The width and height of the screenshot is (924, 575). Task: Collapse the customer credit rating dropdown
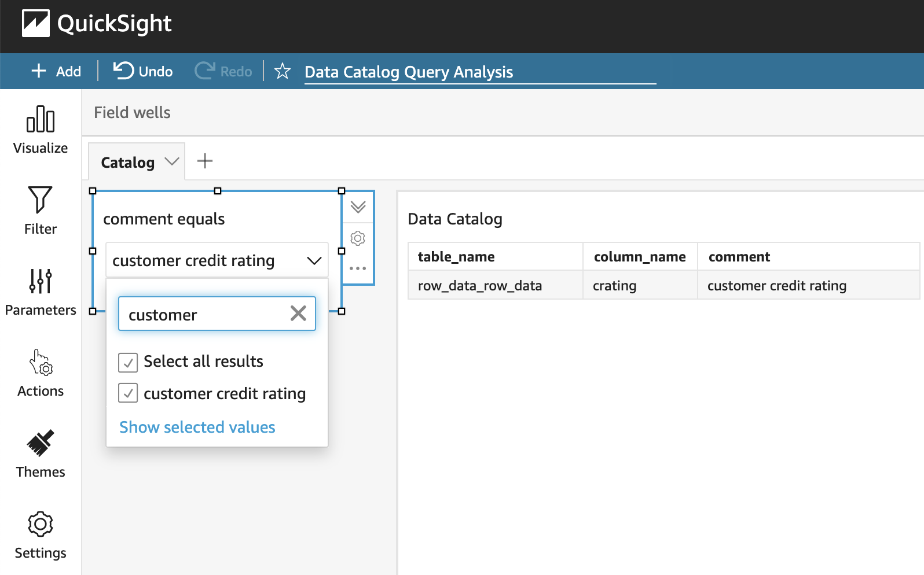point(314,261)
